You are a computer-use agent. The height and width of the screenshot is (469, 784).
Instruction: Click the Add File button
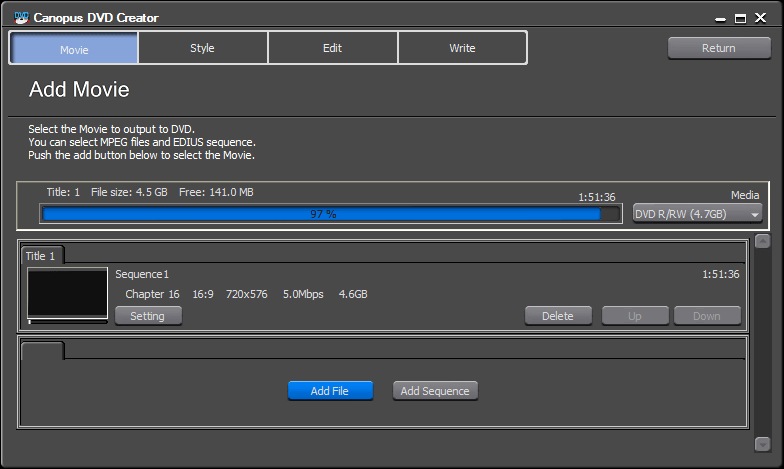(x=330, y=390)
